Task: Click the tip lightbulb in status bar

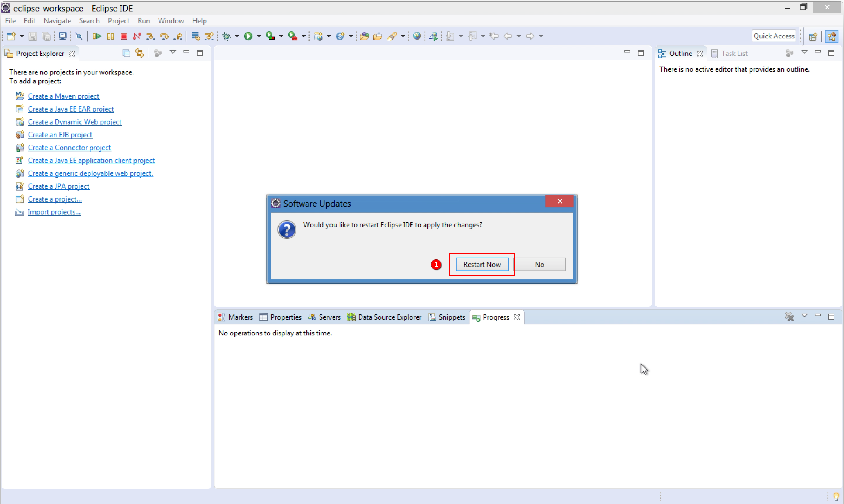Action: click(x=836, y=496)
